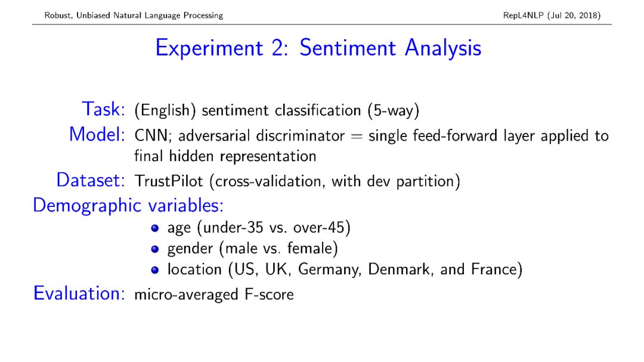This screenshot has height=362, width=644.
Task: Click the text gender (male vs. female)
Action: coord(253,249)
